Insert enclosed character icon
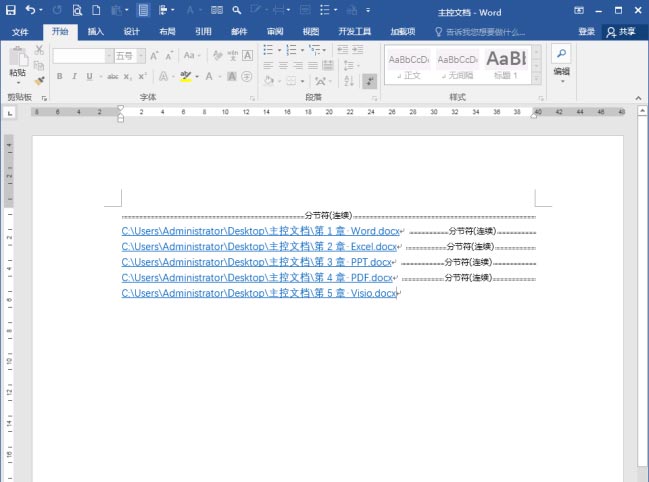This screenshot has height=482, width=649. [247, 76]
